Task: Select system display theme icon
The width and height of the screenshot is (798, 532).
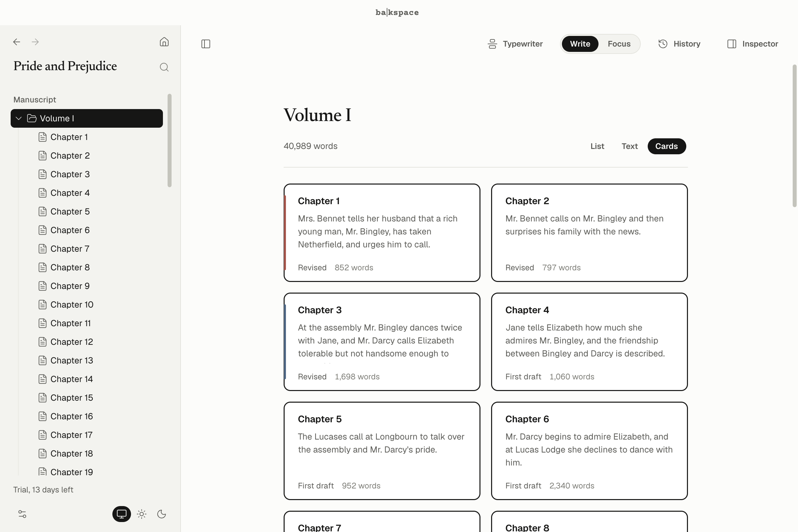Action: tap(121, 514)
